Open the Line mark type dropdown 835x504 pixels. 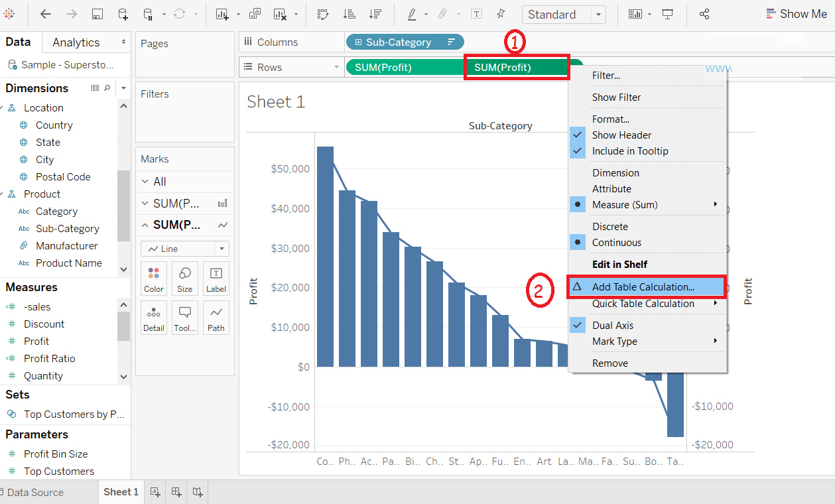pyautogui.click(x=185, y=249)
